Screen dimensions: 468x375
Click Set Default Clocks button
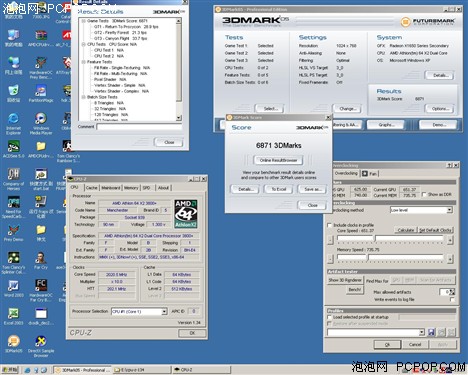(x=435, y=230)
